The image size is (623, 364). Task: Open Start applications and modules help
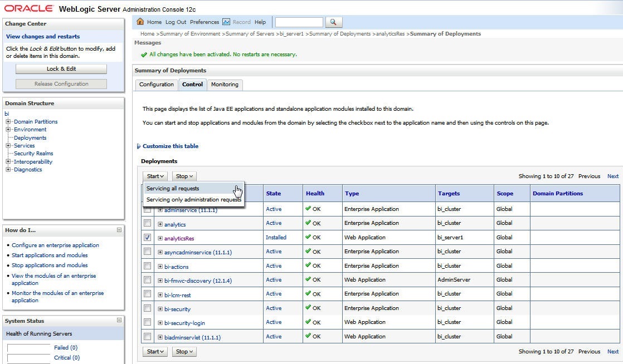pyautogui.click(x=50, y=255)
